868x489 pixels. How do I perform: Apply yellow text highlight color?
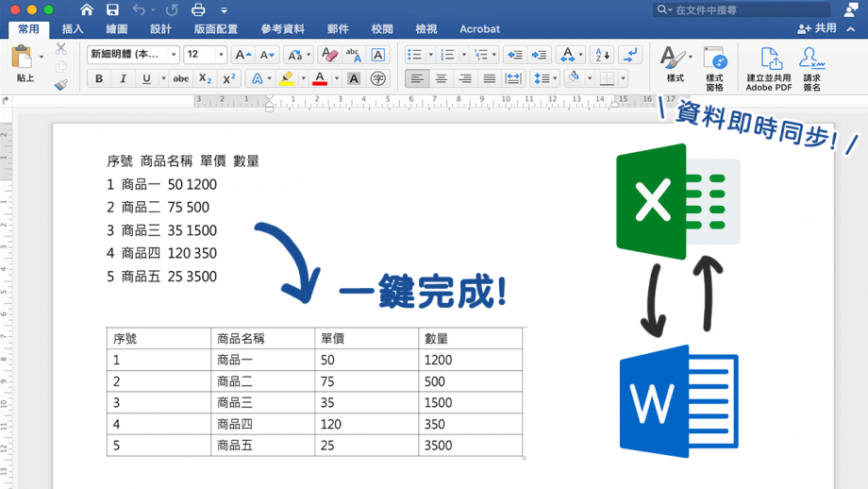(x=286, y=78)
